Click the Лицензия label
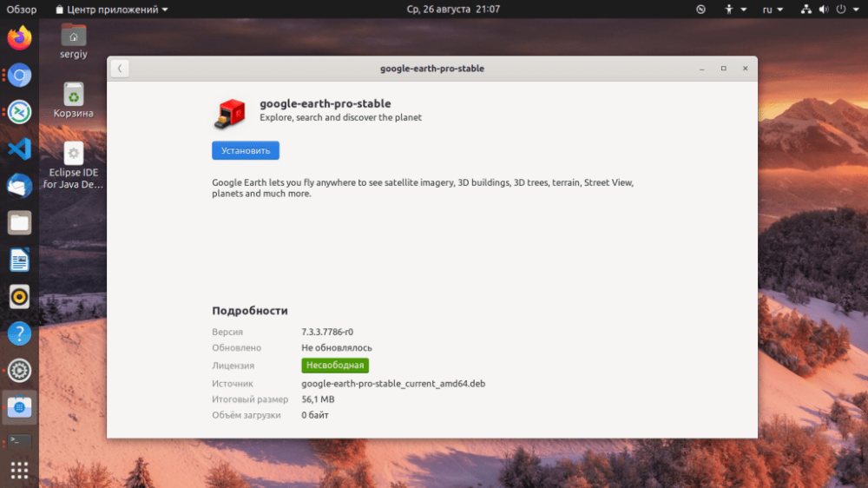 click(233, 366)
